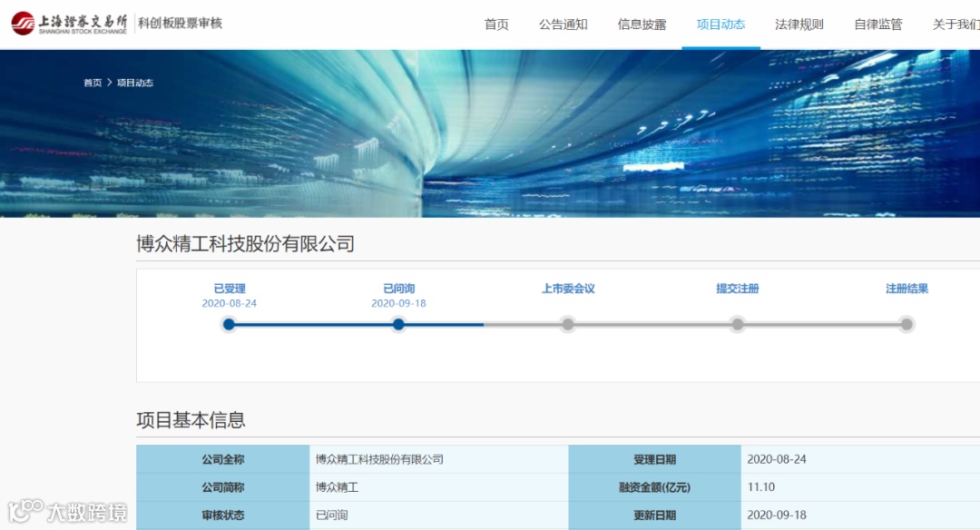
Task: Click the 博众精工 short name value
Action: 337,487
